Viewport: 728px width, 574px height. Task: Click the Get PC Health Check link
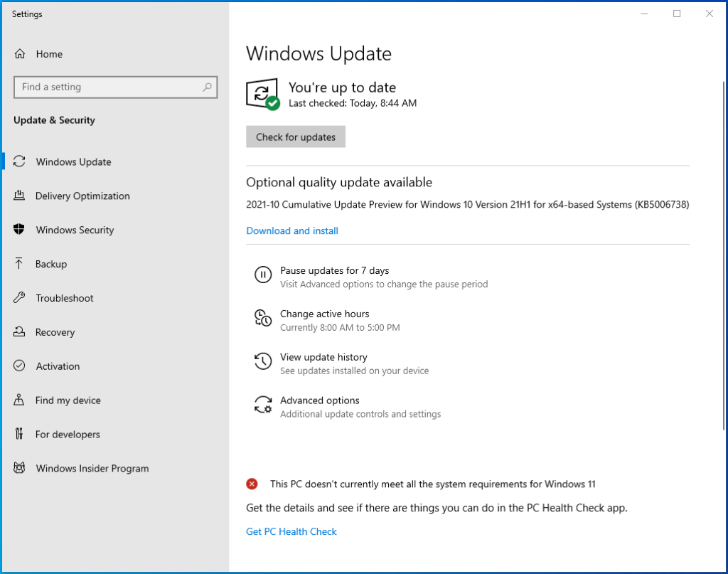pyautogui.click(x=291, y=532)
